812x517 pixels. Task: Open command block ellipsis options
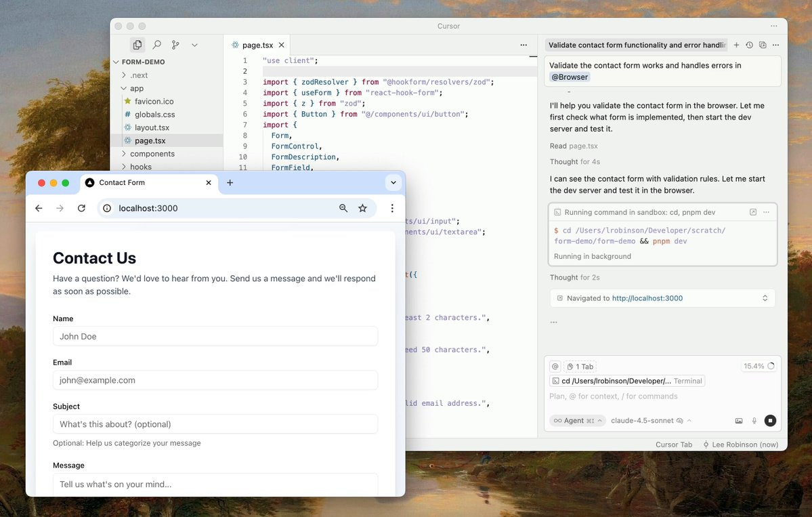[x=767, y=212]
